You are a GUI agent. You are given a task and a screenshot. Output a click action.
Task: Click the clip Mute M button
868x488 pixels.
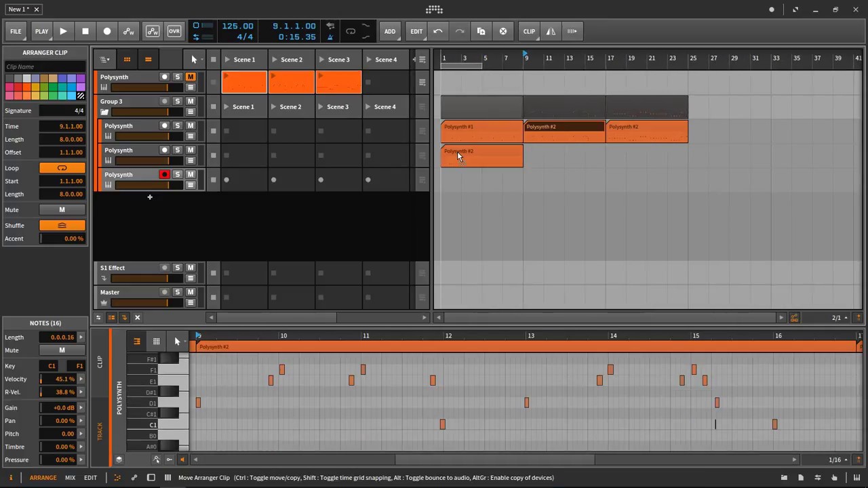(x=62, y=210)
